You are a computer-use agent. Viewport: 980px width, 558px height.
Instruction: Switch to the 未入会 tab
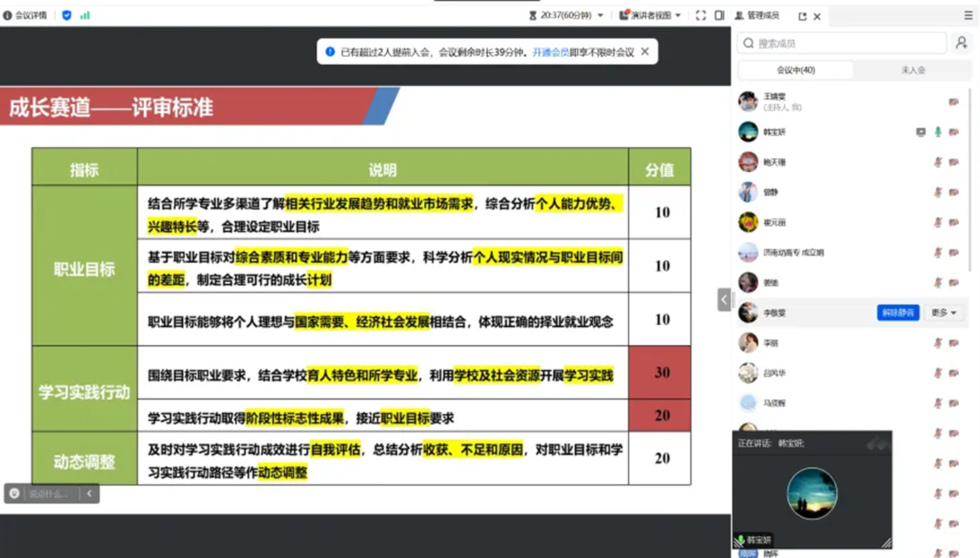[913, 70]
